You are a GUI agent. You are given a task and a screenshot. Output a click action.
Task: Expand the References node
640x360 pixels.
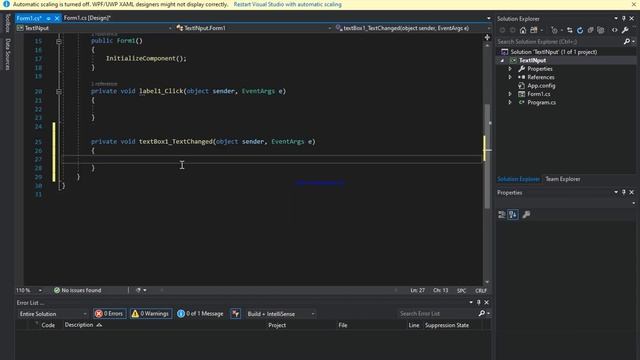[x=510, y=77]
